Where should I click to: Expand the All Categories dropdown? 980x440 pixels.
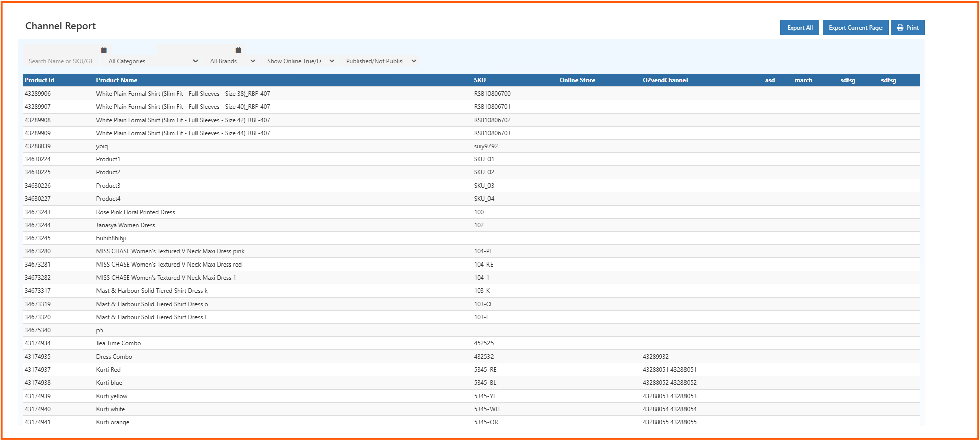153,61
